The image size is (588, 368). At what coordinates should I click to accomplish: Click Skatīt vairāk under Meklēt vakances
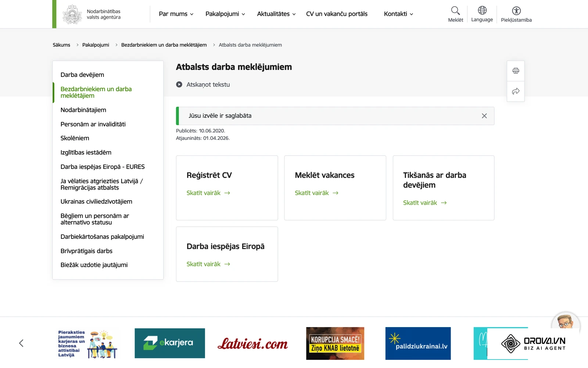(x=316, y=193)
